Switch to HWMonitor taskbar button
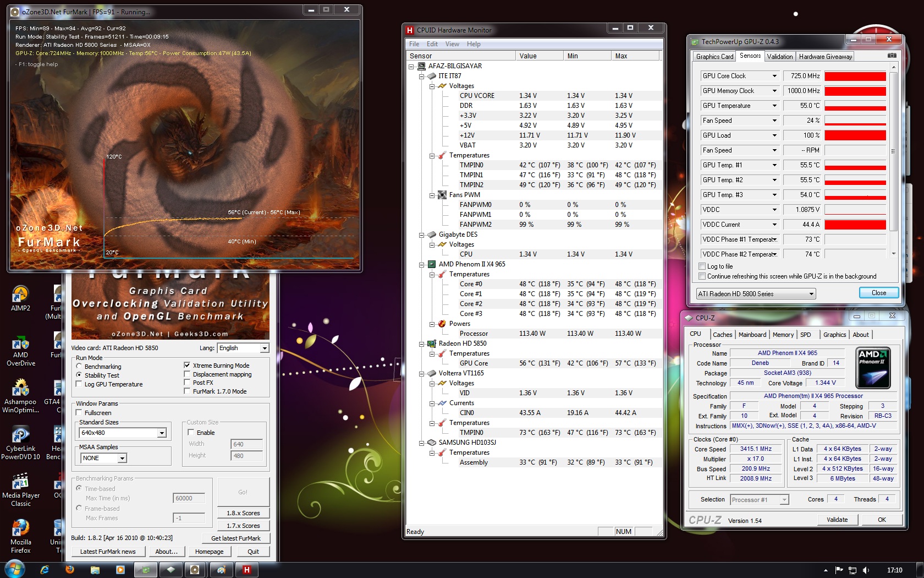The image size is (924, 578). [x=247, y=570]
